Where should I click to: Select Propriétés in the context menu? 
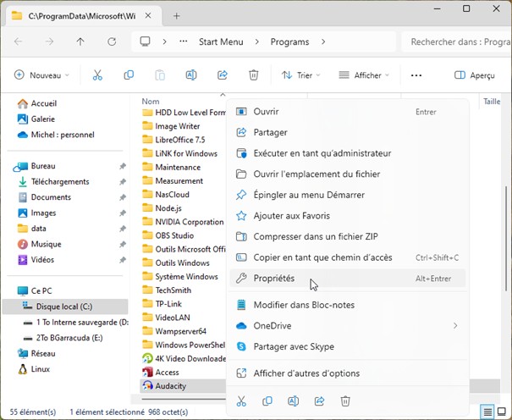(x=274, y=278)
